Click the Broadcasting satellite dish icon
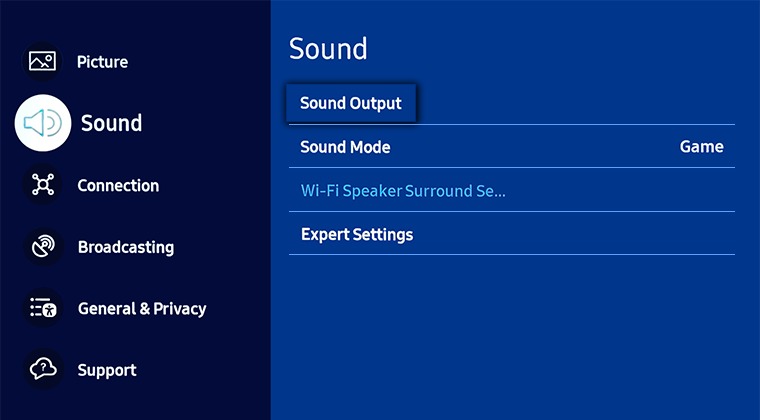760x420 pixels. click(x=43, y=247)
